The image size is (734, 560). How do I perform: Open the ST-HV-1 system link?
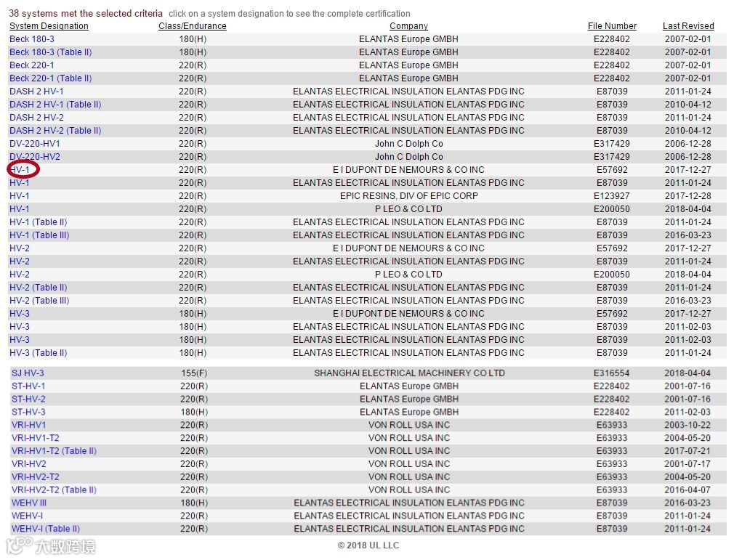[x=28, y=386]
